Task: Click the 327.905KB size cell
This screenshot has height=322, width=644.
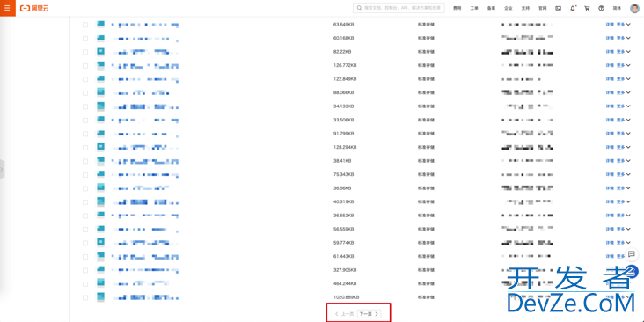Action: click(345, 270)
